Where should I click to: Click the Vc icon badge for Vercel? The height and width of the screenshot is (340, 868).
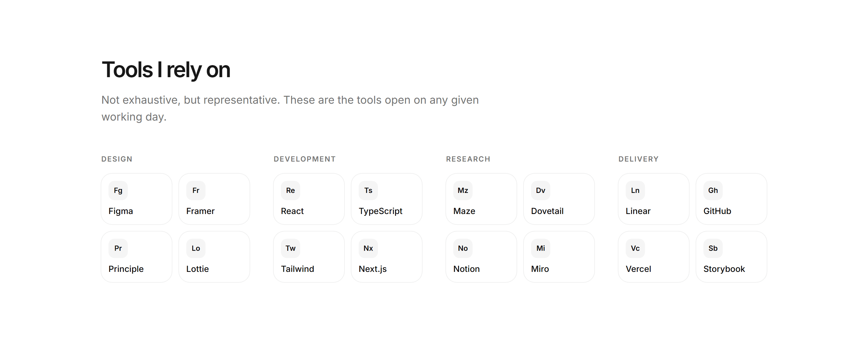coord(636,248)
